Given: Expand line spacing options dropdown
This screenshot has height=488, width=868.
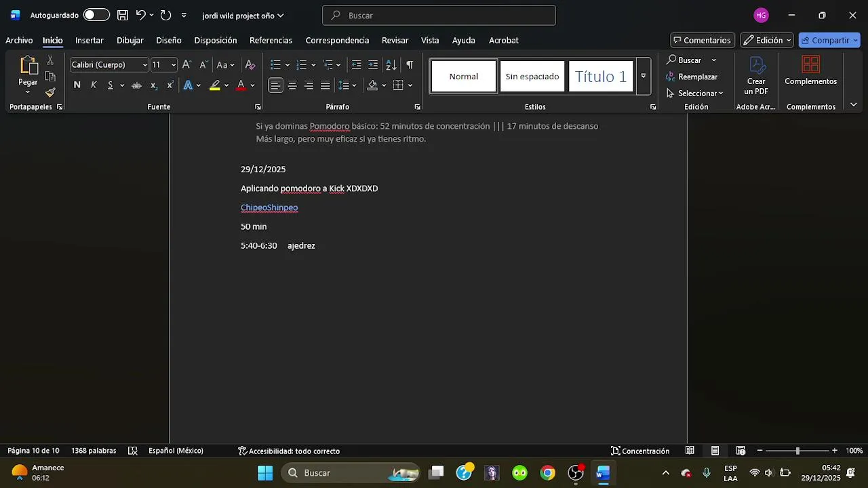Looking at the screenshot, I should [x=354, y=85].
